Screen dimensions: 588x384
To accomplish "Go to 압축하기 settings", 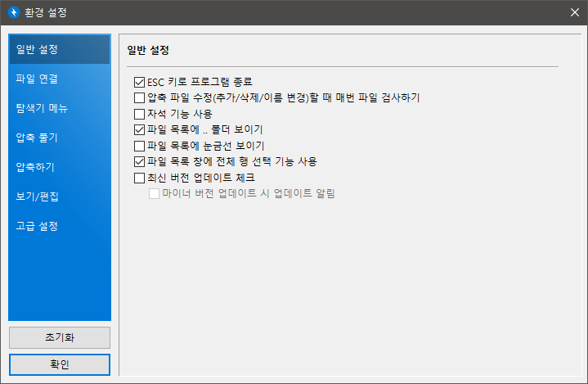I will (60, 167).
